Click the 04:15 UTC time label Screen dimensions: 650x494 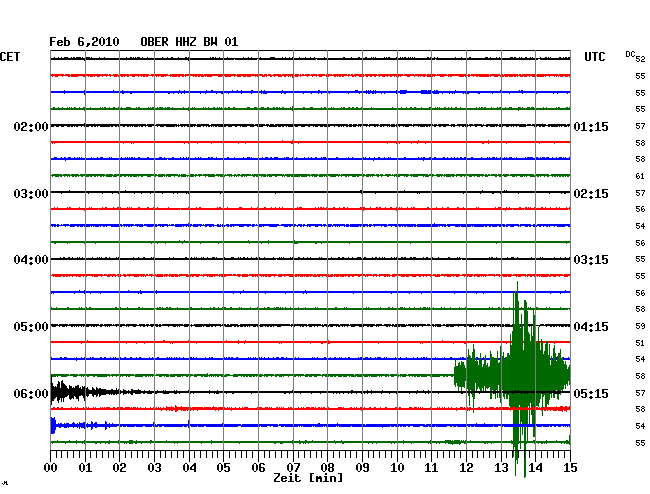pos(591,327)
